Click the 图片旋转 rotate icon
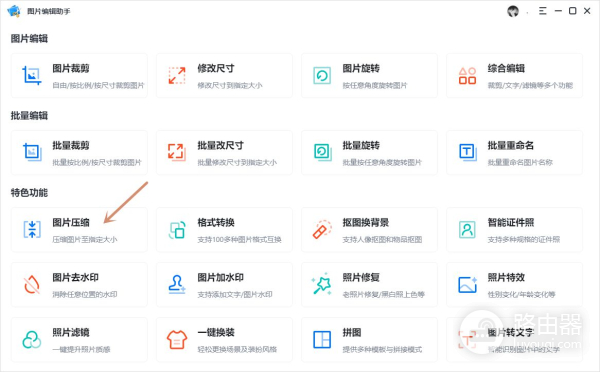The image size is (600, 372). 322,75
